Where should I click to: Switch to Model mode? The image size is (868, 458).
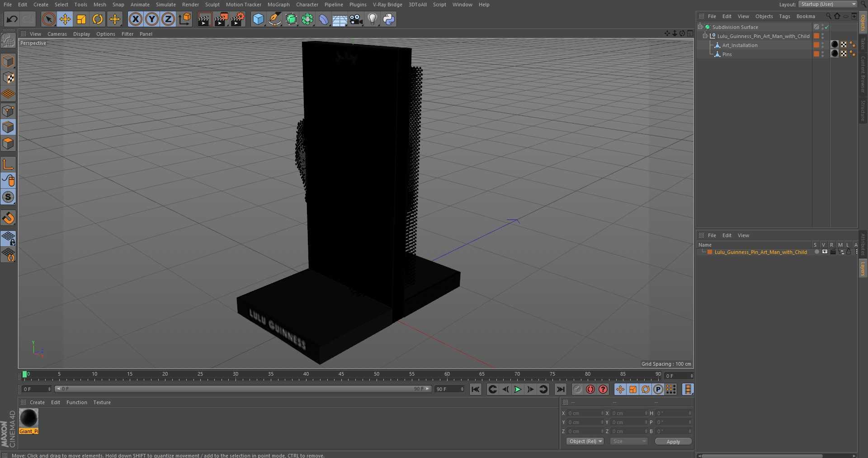point(8,61)
